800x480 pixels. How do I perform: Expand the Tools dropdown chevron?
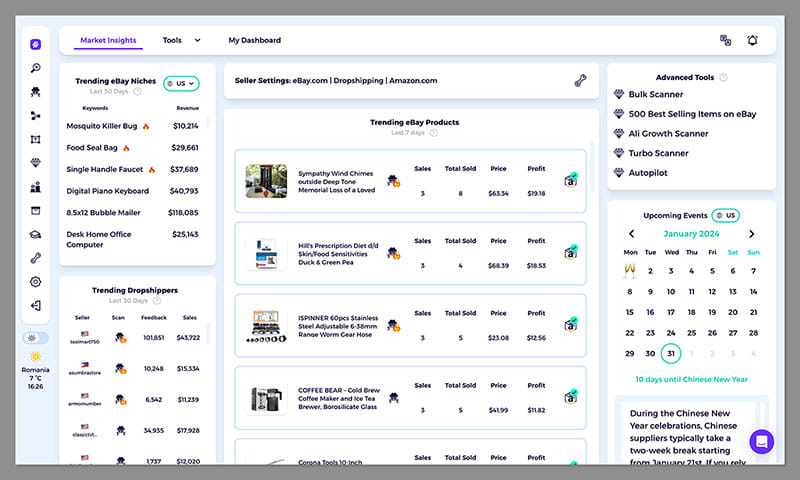pyautogui.click(x=197, y=40)
